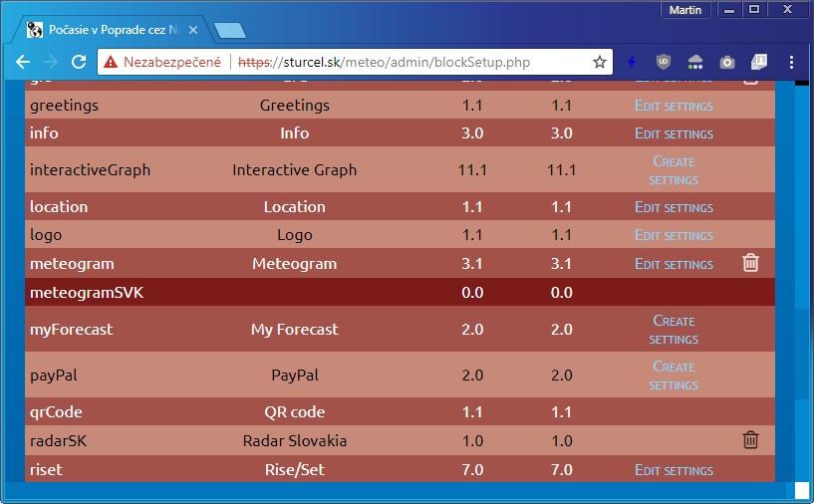This screenshot has width=814, height=504.
Task: Go back to the previous page
Action: 23,62
